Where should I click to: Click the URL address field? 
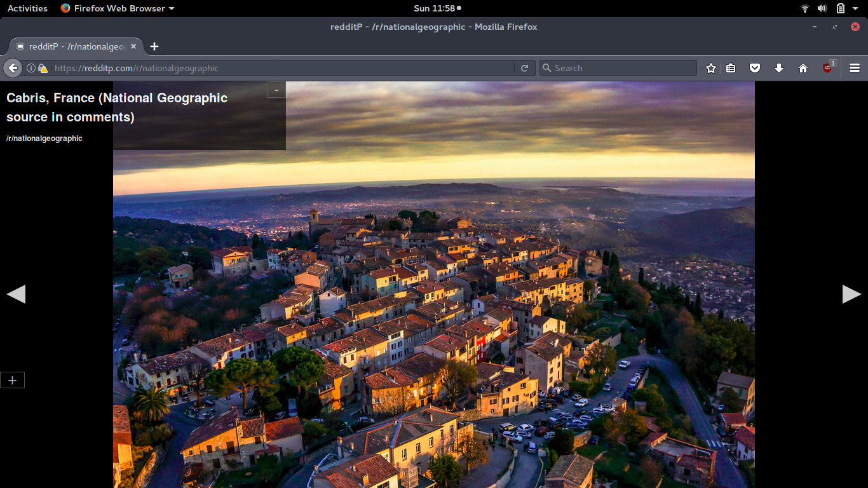click(x=283, y=68)
